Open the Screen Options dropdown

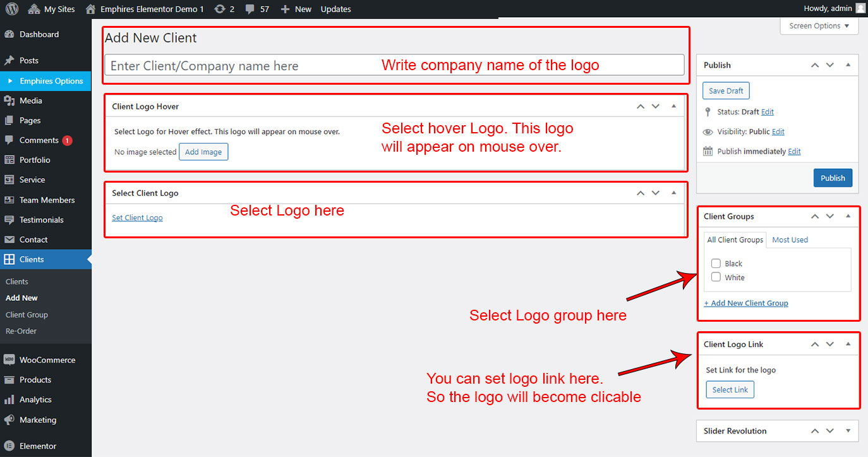point(819,26)
